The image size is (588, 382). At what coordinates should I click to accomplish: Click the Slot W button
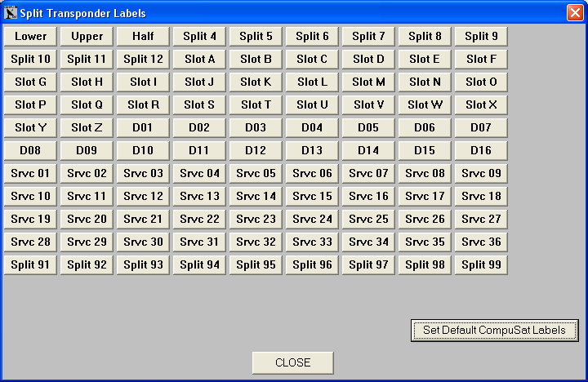click(425, 105)
